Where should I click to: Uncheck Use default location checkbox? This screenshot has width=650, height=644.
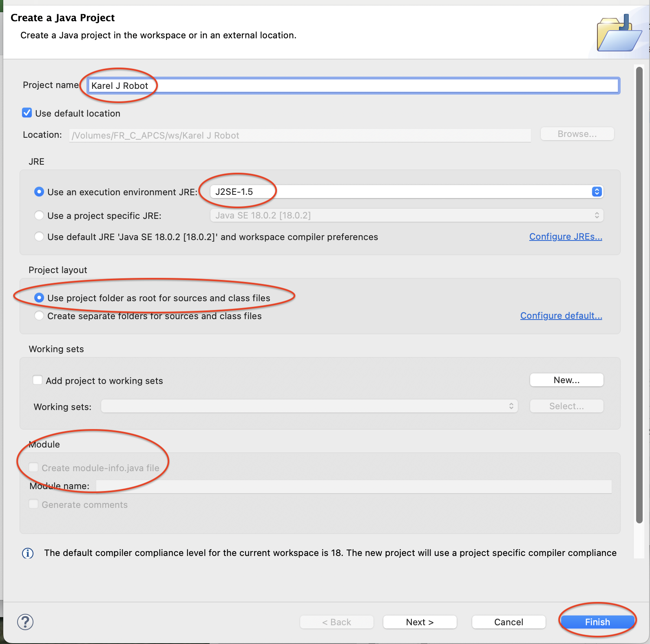27,113
